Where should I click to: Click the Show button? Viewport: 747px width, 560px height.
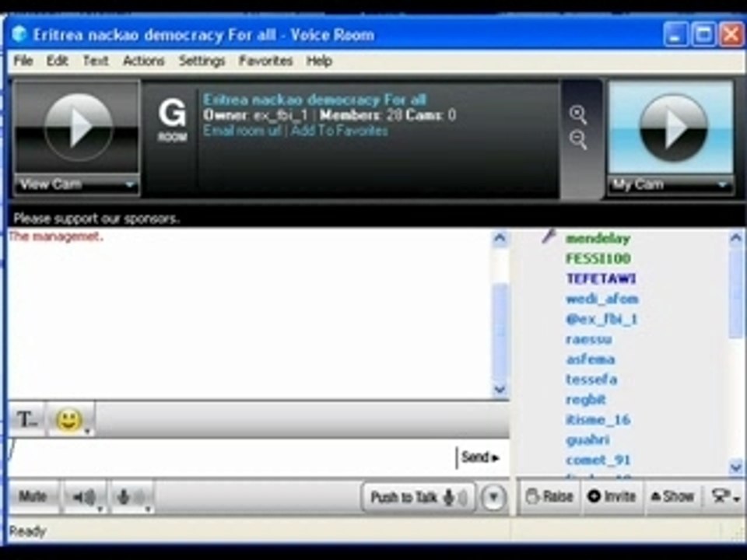672,497
